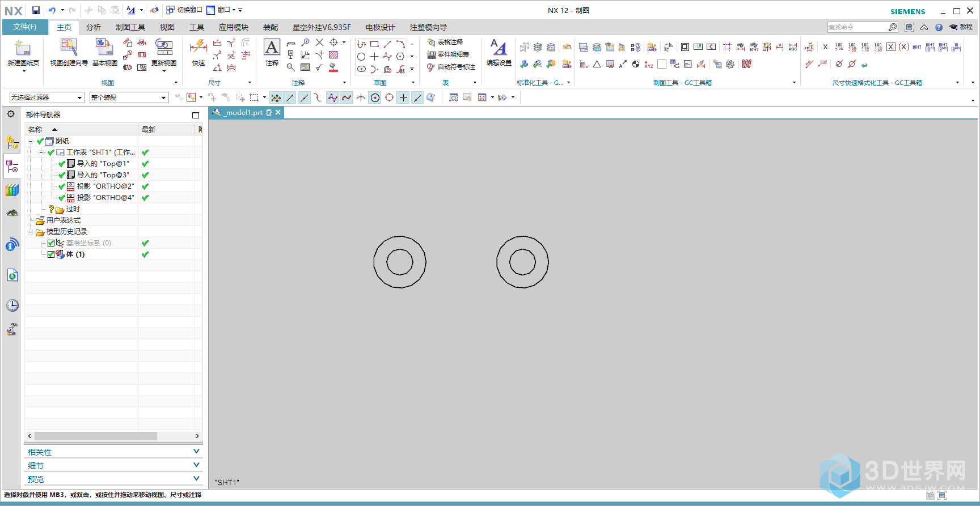This screenshot has width=980, height=506.
Task: Collapse the 工作表 "SHT1" tree node
Action: pyautogui.click(x=41, y=152)
